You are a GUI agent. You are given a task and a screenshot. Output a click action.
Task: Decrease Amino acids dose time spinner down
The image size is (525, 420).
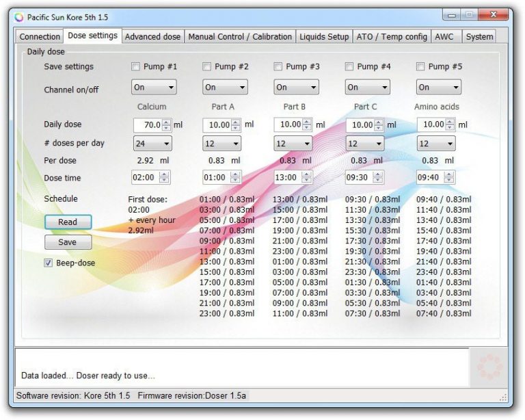pos(449,181)
